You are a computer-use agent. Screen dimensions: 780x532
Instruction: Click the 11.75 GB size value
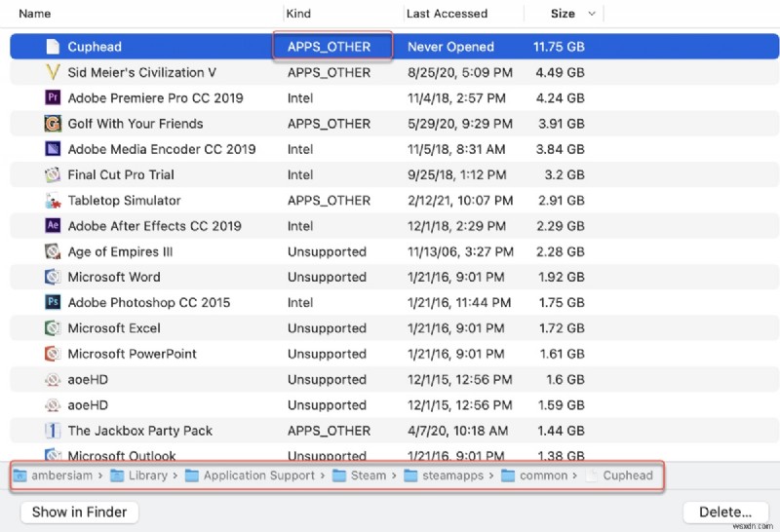[559, 47]
